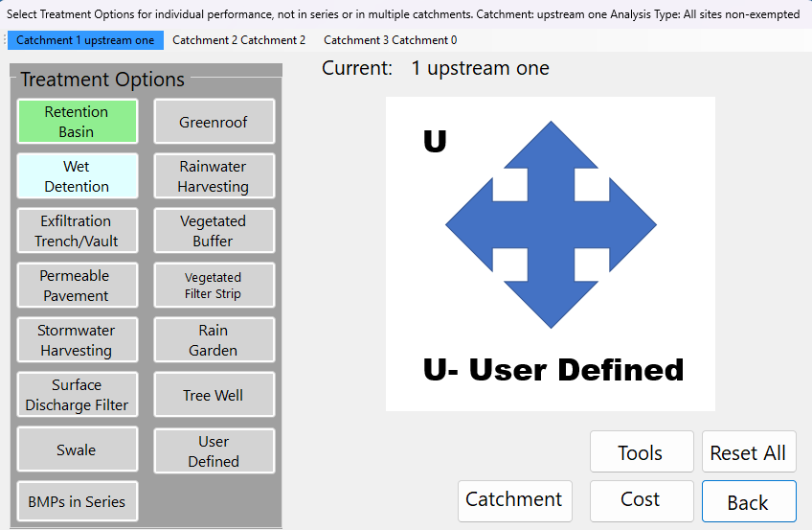
Task: Open the Cost dialog
Action: tap(641, 500)
